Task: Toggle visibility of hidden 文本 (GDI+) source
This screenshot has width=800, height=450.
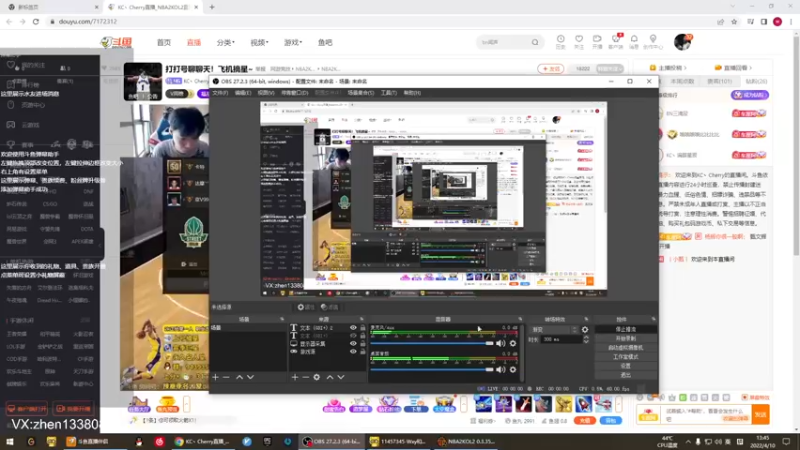Action: 353,336
